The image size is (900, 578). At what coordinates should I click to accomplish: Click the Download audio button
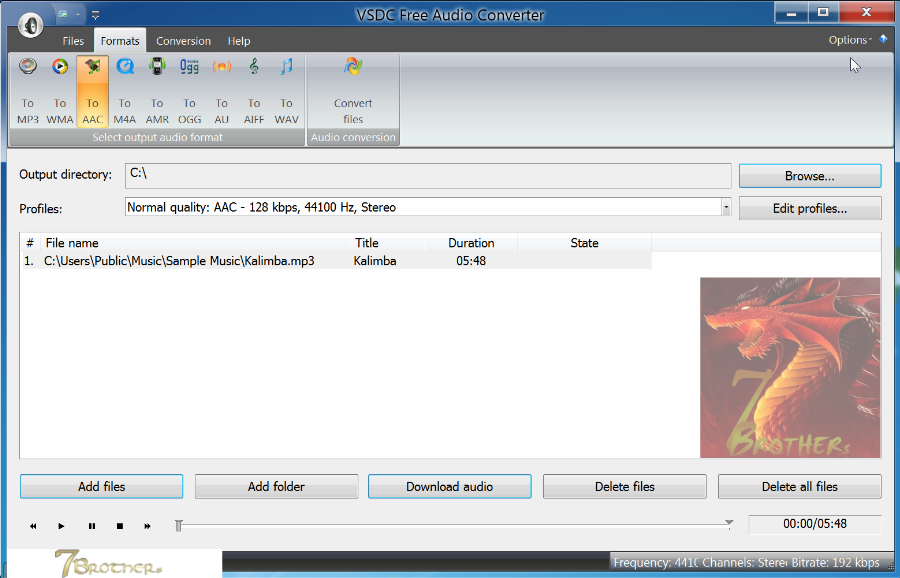tap(449, 486)
